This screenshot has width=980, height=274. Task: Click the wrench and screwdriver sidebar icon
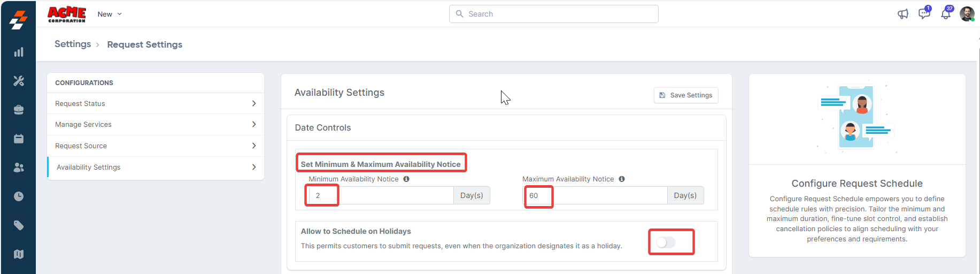[19, 81]
